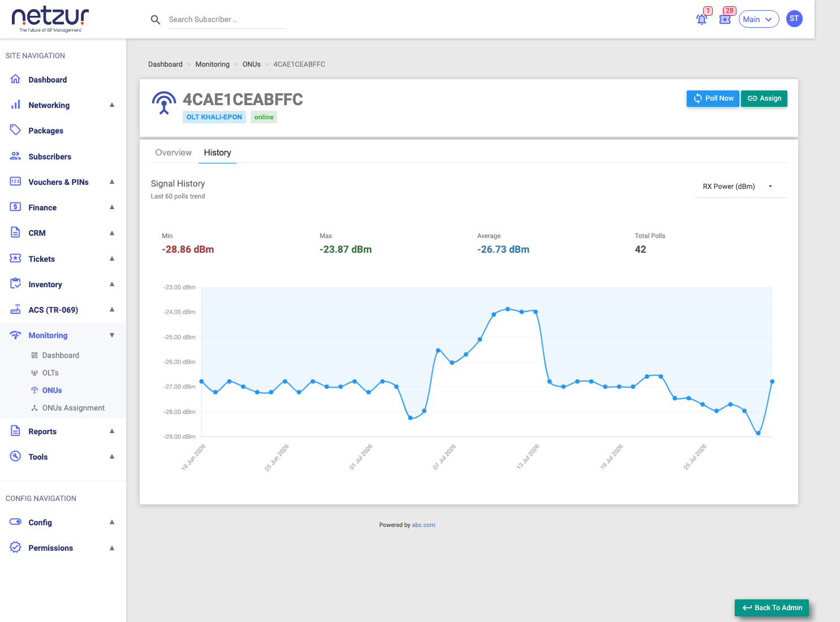Click the Networking bar chart icon
This screenshot has width=840, height=622.
pyautogui.click(x=16, y=105)
